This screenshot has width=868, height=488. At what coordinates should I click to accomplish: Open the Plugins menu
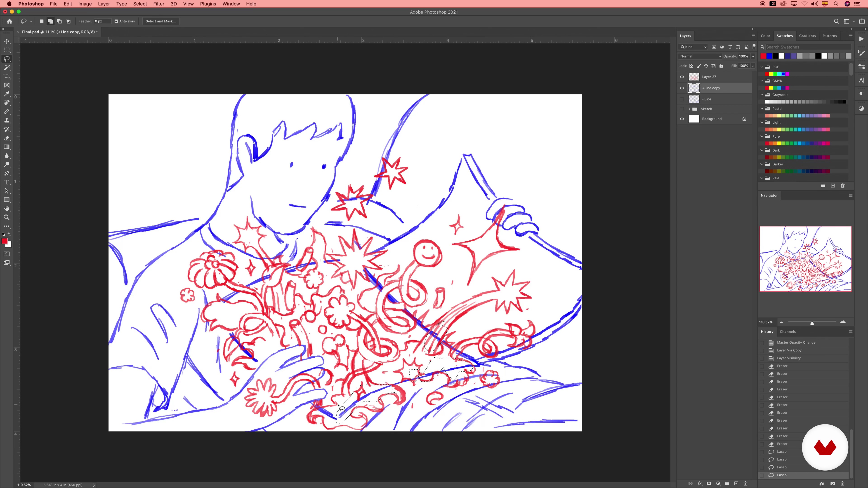(208, 4)
